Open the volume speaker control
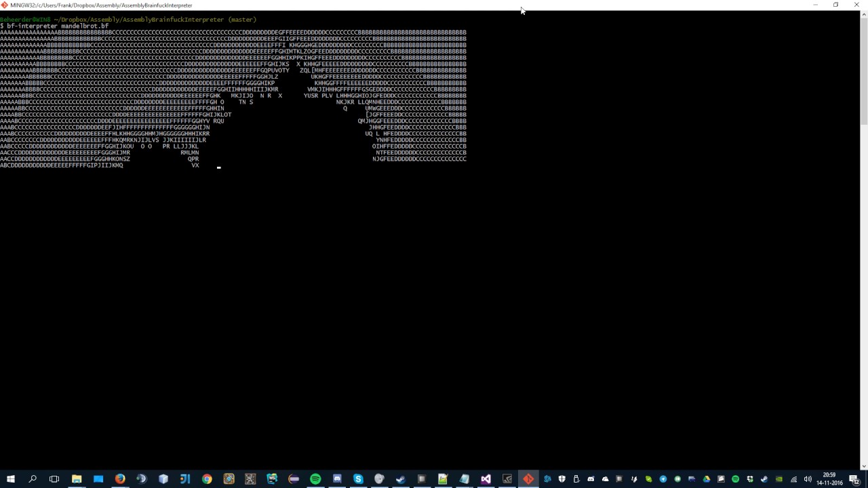The width and height of the screenshot is (868, 488). pyautogui.click(x=808, y=479)
